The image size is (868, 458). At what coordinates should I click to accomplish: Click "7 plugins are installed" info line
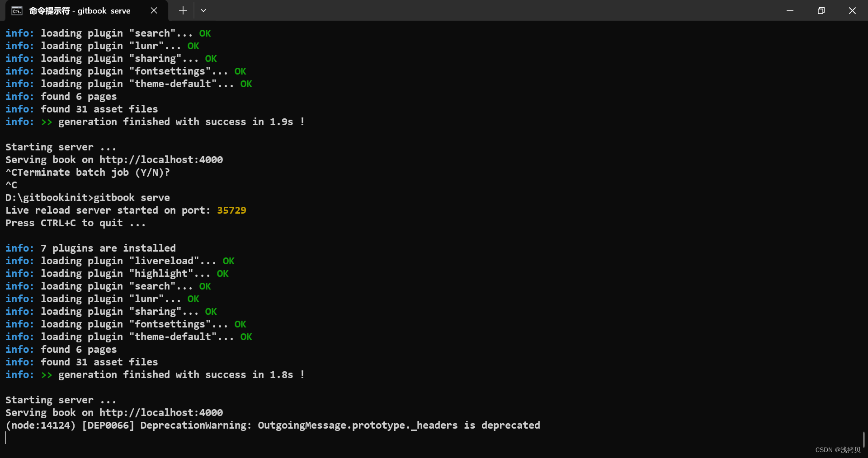(x=90, y=248)
